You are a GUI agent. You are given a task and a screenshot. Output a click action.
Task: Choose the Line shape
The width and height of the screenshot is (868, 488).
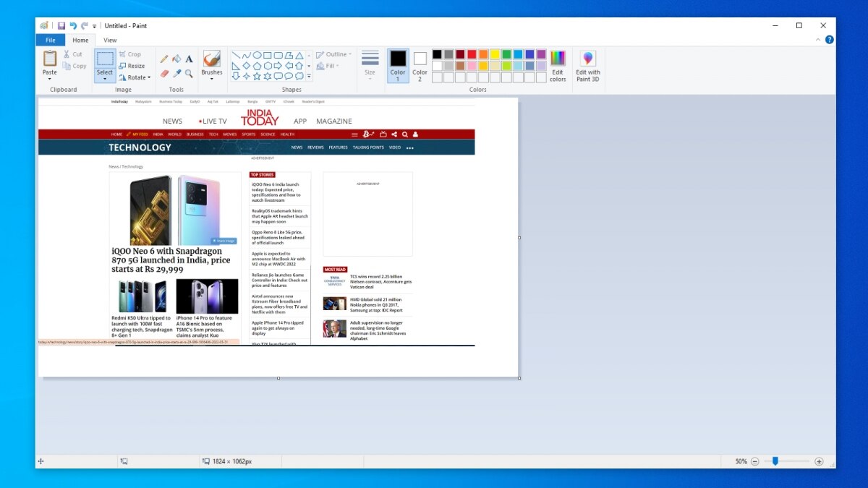236,55
